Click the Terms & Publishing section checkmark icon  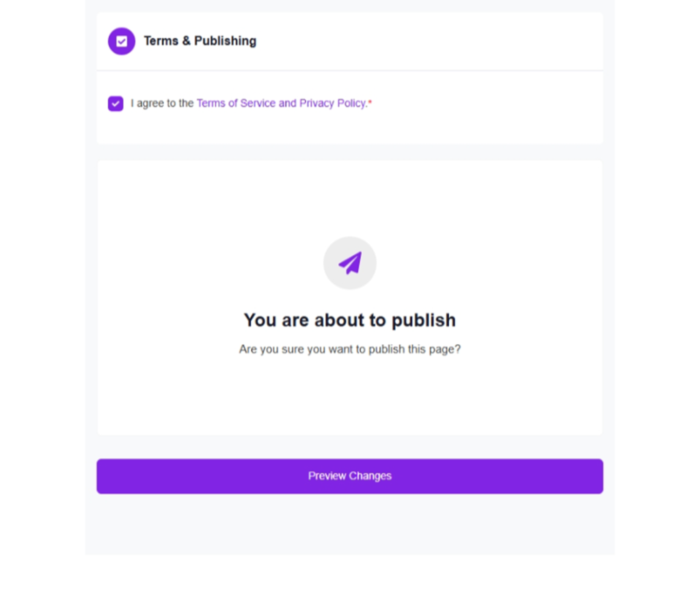[122, 41]
